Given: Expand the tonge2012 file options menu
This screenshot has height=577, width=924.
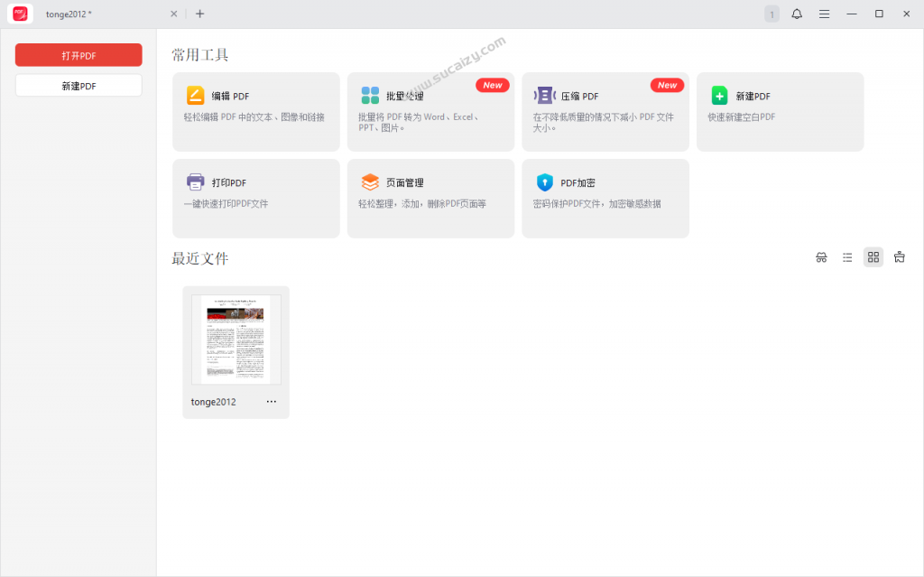Looking at the screenshot, I should click(x=272, y=402).
